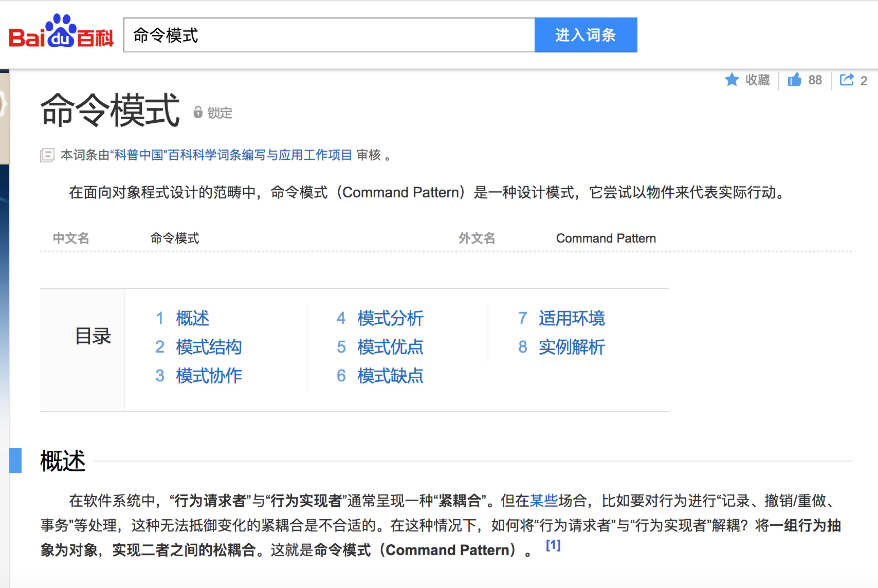Go to section 3 模式协作
Screen dimensions: 878x588
point(208,375)
